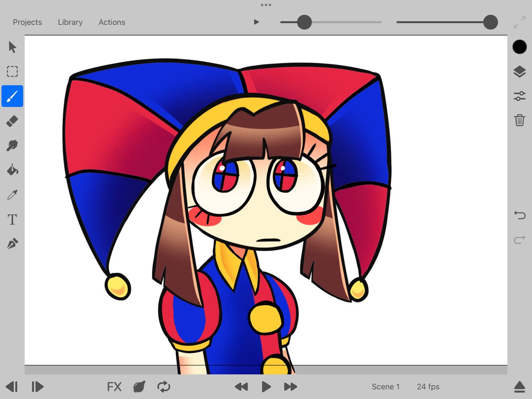Click the small play triangle in top bar

click(256, 22)
